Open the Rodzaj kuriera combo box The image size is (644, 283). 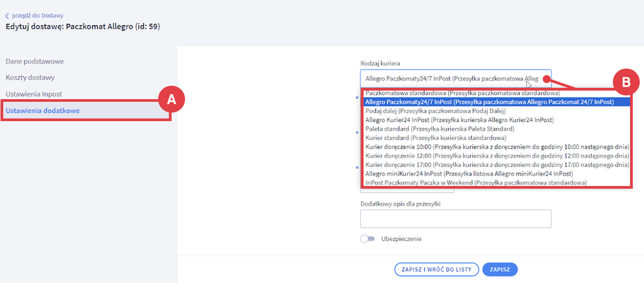[456, 79]
